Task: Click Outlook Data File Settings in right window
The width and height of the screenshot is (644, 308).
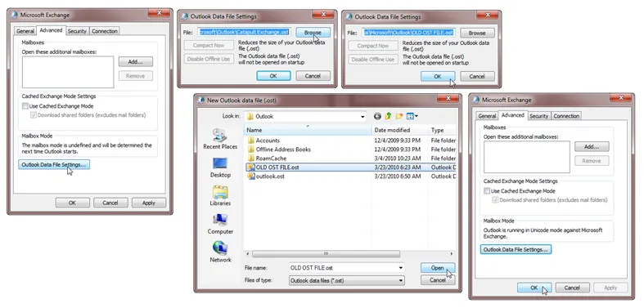Action: pyautogui.click(x=516, y=249)
